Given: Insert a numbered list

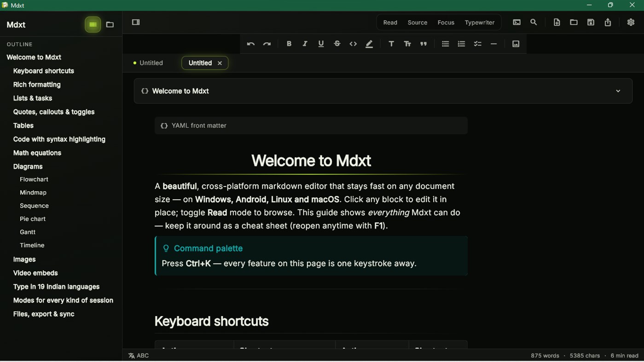Looking at the screenshot, I should [x=461, y=44].
